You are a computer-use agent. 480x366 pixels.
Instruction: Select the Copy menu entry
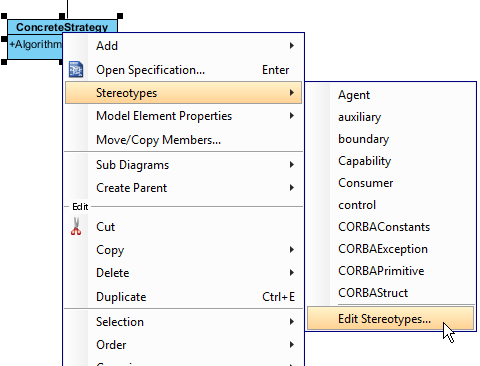183,250
